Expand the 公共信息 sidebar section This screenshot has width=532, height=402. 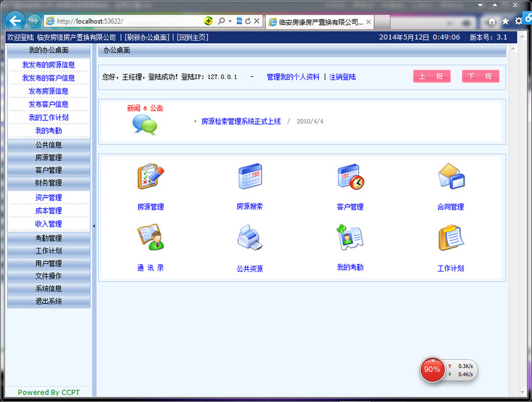point(49,145)
